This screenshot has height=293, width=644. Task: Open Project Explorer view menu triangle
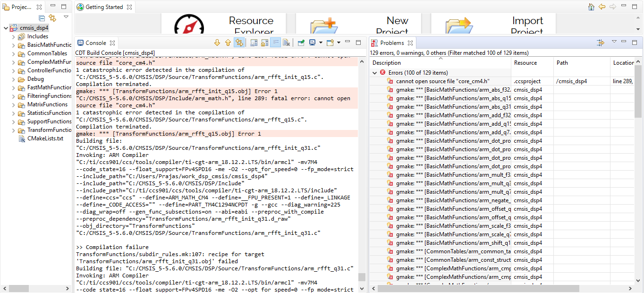tap(66, 17)
